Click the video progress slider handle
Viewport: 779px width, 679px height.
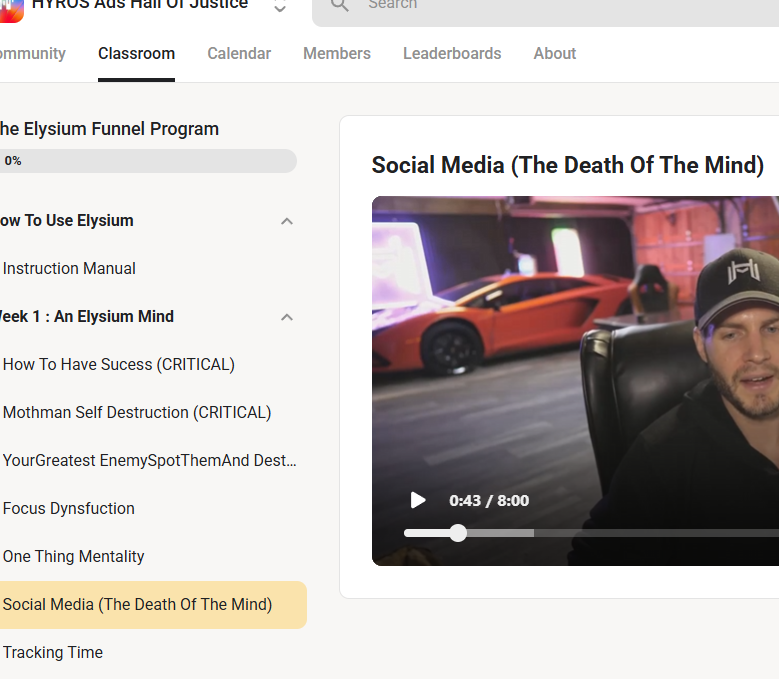click(x=458, y=533)
